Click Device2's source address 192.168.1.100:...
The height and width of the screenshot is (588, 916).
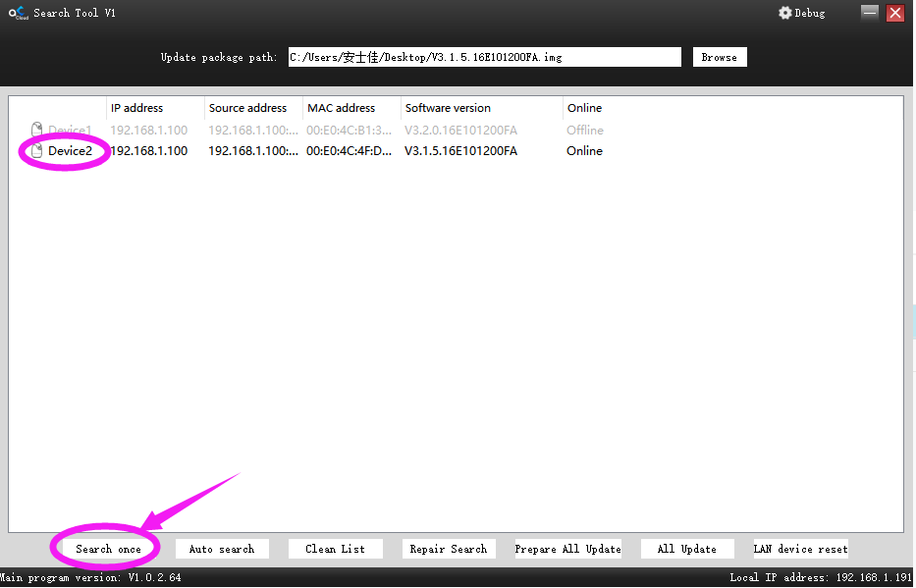tap(253, 151)
